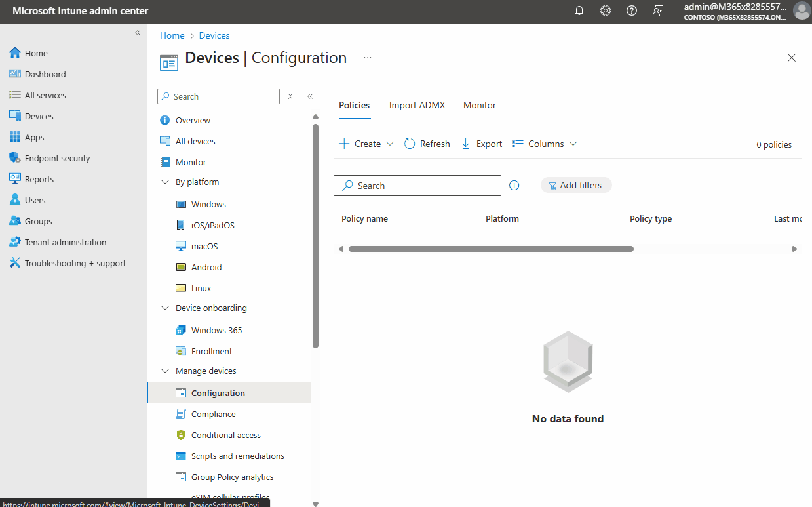
Task: Click the Refresh toolbar icon
Action: click(427, 144)
